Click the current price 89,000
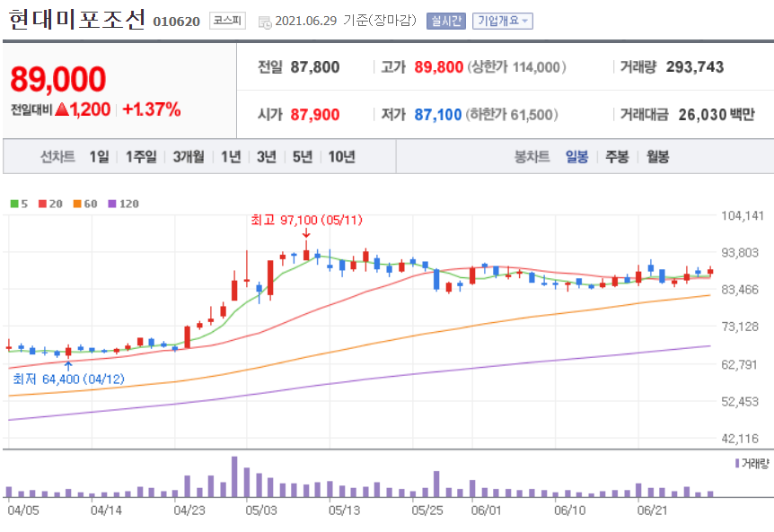 (58, 79)
